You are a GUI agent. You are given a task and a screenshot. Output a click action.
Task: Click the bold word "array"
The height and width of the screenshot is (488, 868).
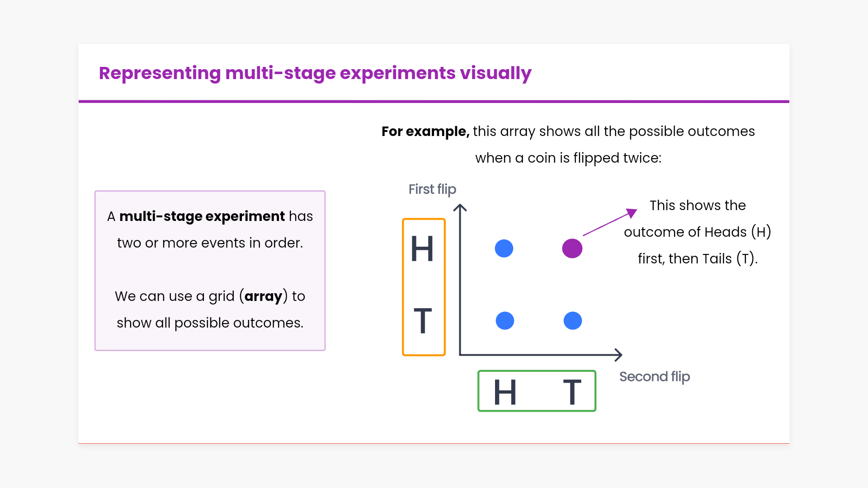tap(263, 296)
